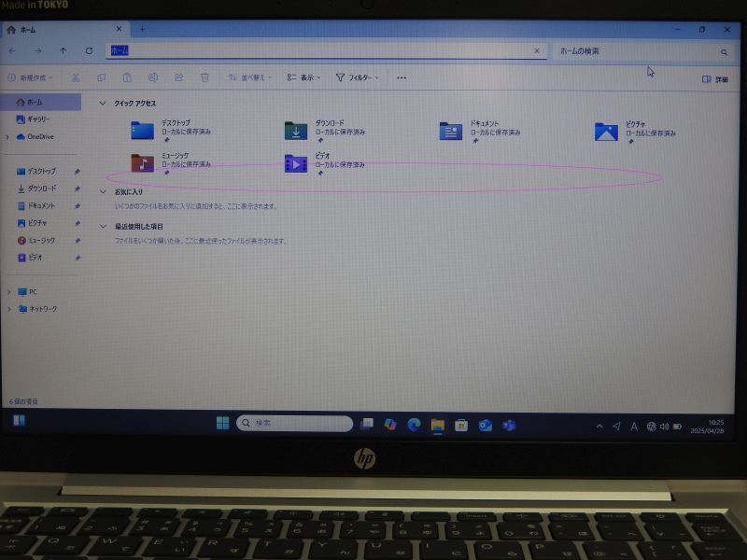The image size is (747, 560).
Task: Collapse the クイック アクセス section
Action: 103,103
